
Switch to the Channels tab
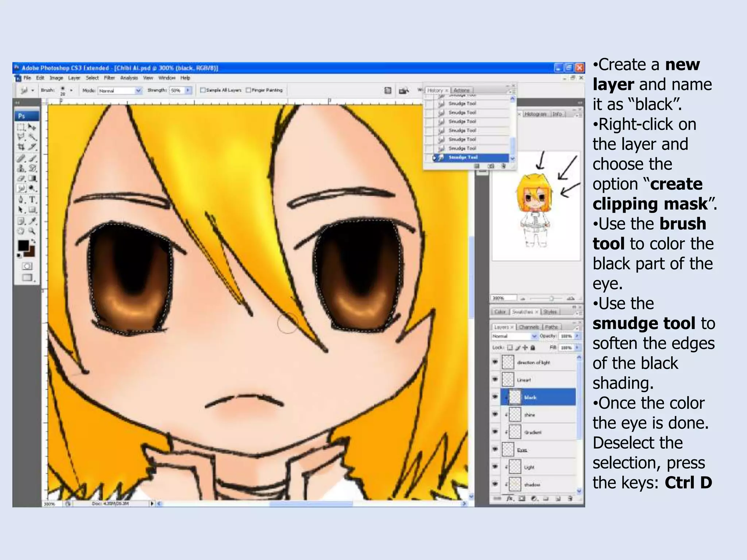click(x=529, y=327)
